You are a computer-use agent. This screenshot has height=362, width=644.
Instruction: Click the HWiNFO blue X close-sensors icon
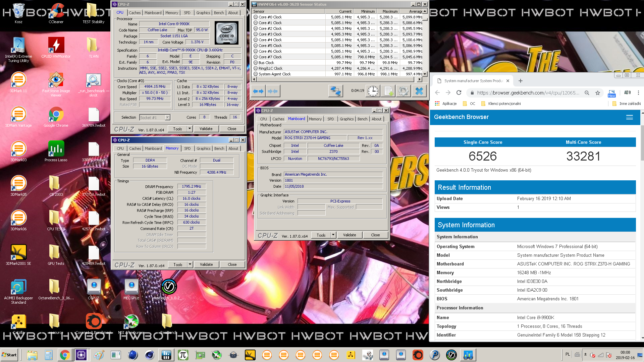419,91
